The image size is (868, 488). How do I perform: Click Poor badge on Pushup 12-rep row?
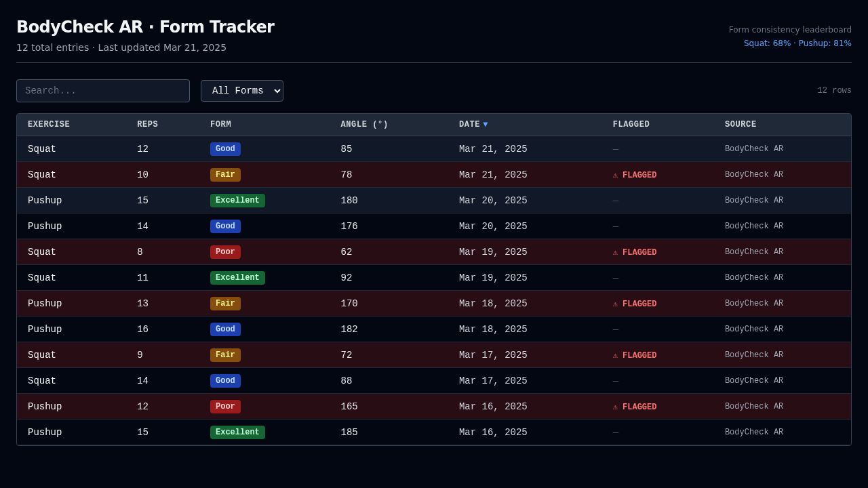tap(225, 407)
